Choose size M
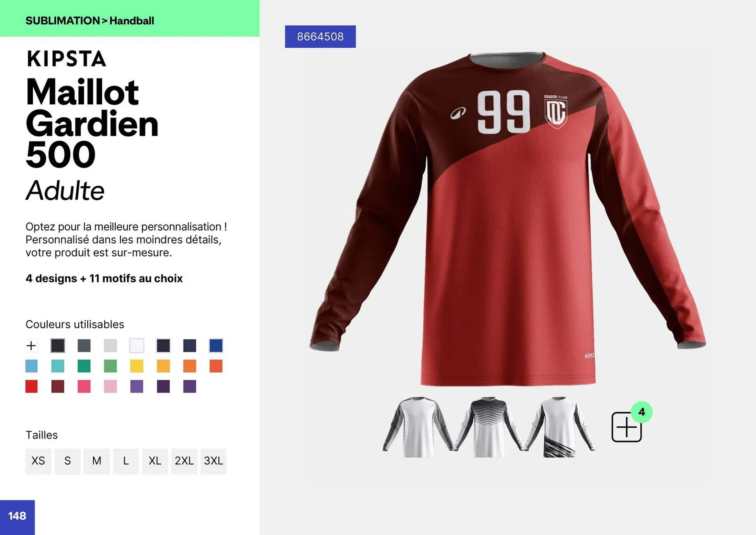Image resolution: width=756 pixels, height=535 pixels. [x=97, y=461]
